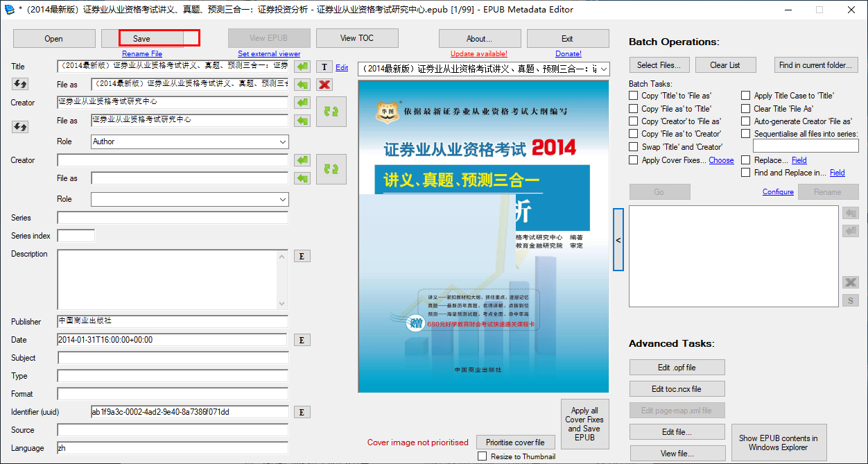
Task: Click the Prioritise cover file button
Action: [x=515, y=442]
